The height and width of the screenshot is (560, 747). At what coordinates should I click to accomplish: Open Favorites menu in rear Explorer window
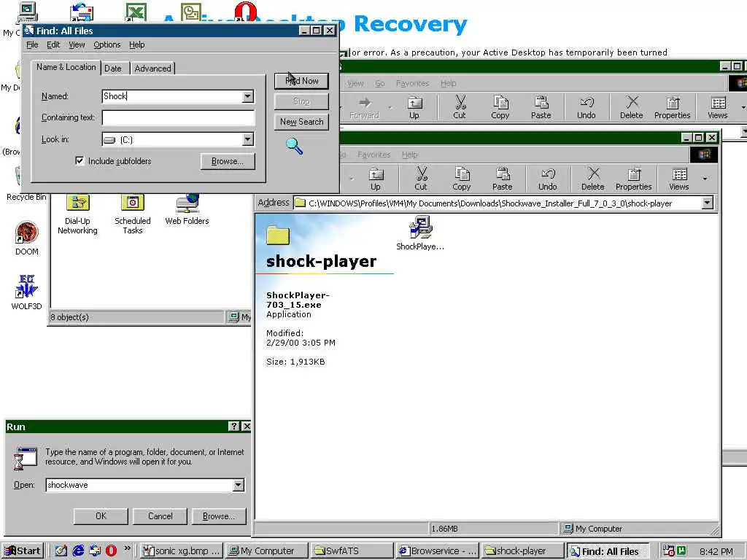[x=413, y=83]
